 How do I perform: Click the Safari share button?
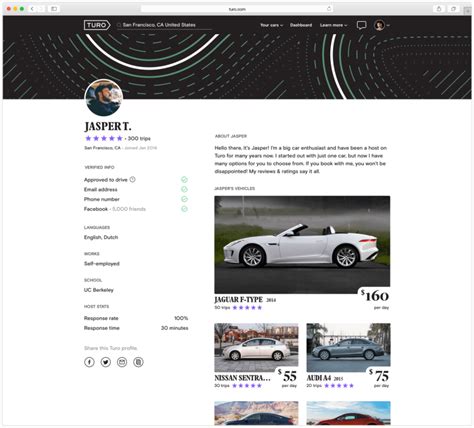pyautogui.click(x=439, y=9)
